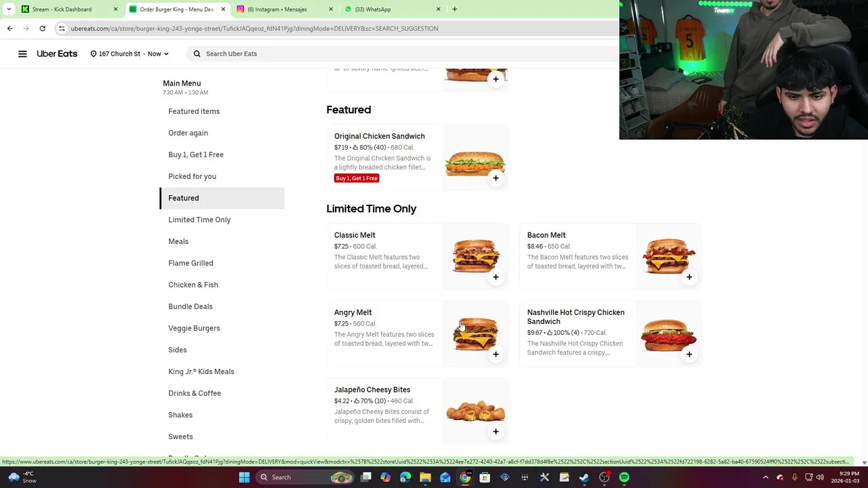Viewport: 868px width, 488px height.
Task: Open File Explorer from taskbar
Action: point(425,477)
